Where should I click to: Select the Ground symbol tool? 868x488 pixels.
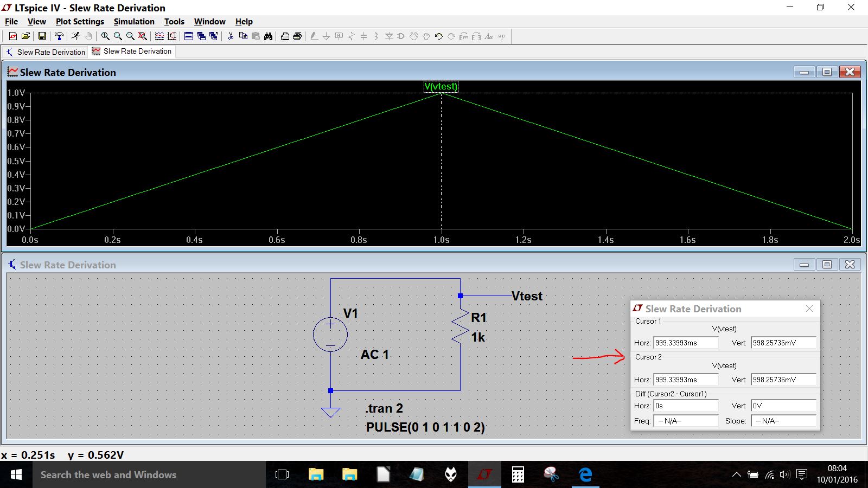click(327, 36)
